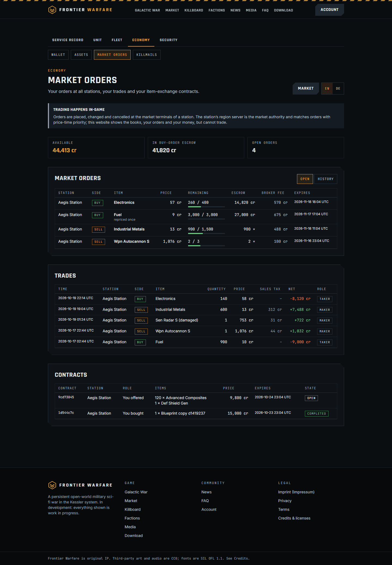Open Media in top navigation
Viewport: 392px width, 565px height.
click(251, 10)
